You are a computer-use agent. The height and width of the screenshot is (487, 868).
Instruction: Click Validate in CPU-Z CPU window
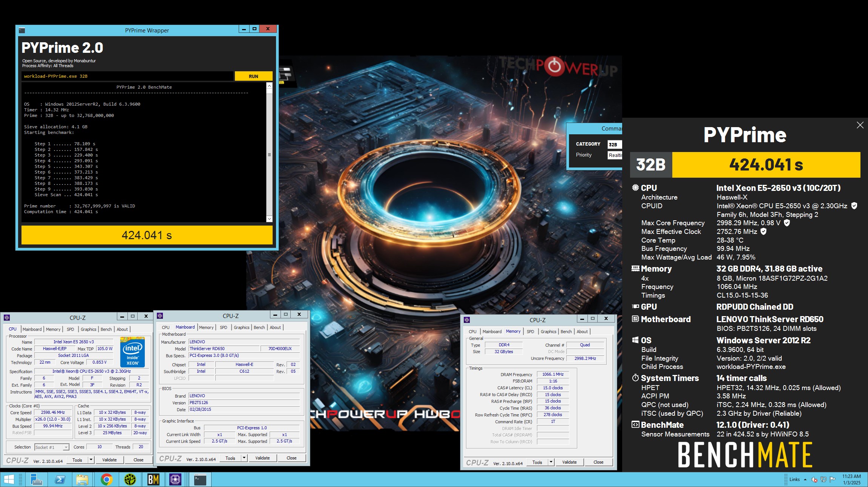pos(109,459)
